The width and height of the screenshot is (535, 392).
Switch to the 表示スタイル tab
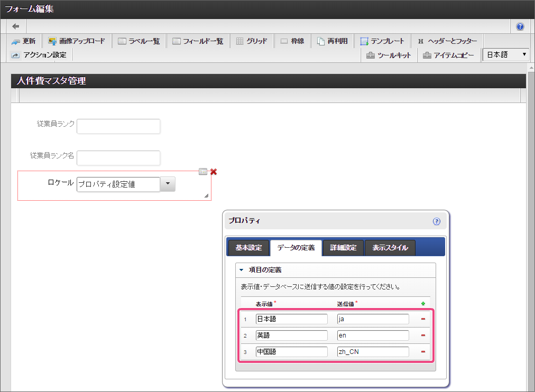coord(390,248)
